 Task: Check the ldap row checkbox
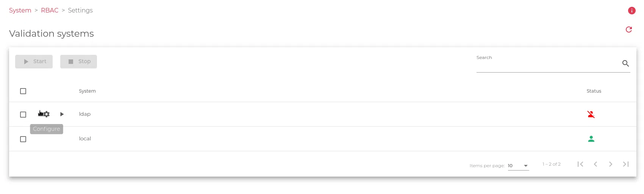coord(23,115)
